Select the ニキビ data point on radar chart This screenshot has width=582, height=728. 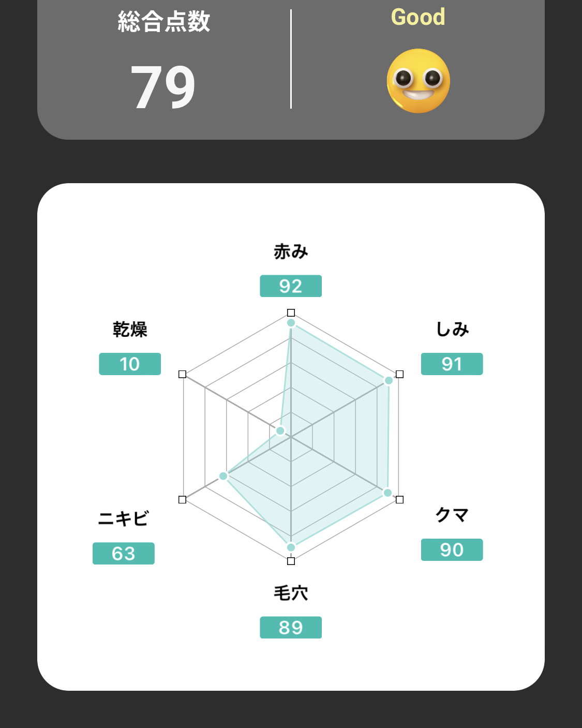pos(223,476)
